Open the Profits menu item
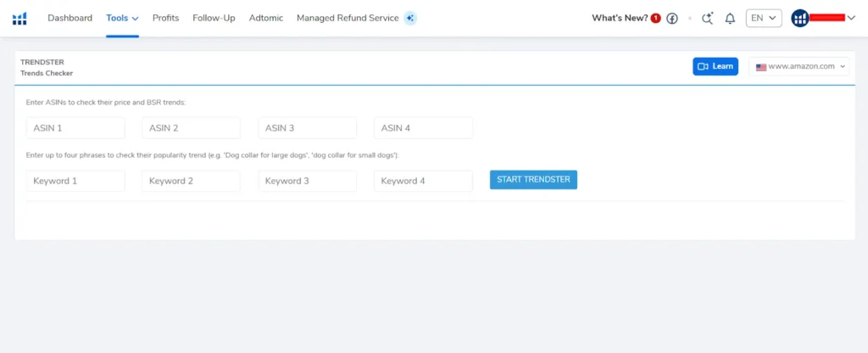868x353 pixels. pos(165,18)
